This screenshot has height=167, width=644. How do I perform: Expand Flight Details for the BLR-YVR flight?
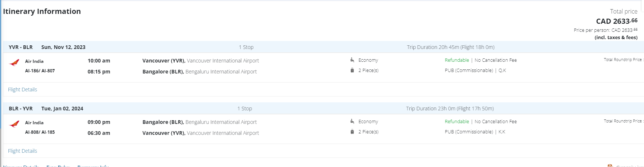pyautogui.click(x=23, y=151)
